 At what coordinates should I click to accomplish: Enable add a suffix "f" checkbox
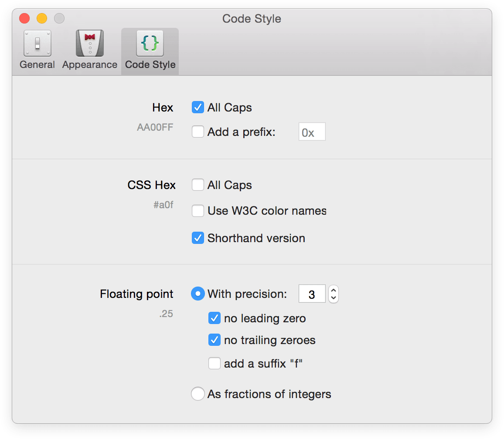point(215,364)
